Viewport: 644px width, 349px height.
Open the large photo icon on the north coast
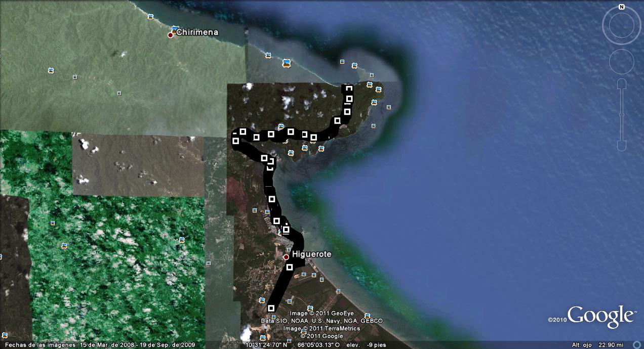pyautogui.click(x=287, y=63)
